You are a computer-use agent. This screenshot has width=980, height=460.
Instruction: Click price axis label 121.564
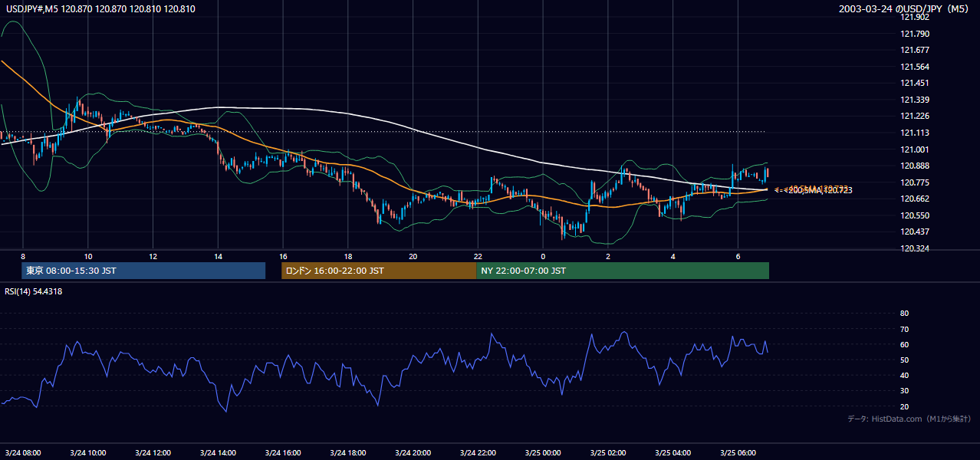coord(913,67)
